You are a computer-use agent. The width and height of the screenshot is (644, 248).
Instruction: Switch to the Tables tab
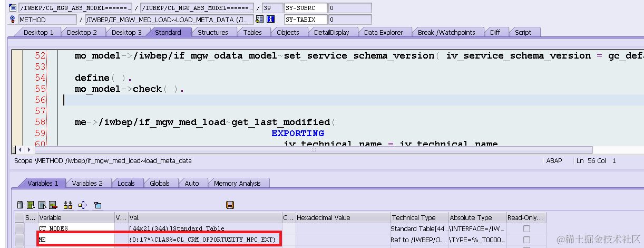coord(252,32)
